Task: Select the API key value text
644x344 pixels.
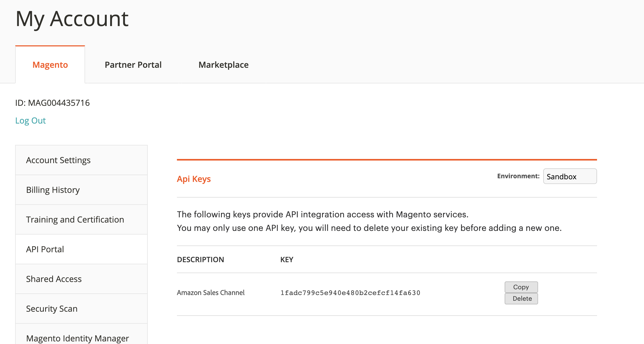Action: 350,293
